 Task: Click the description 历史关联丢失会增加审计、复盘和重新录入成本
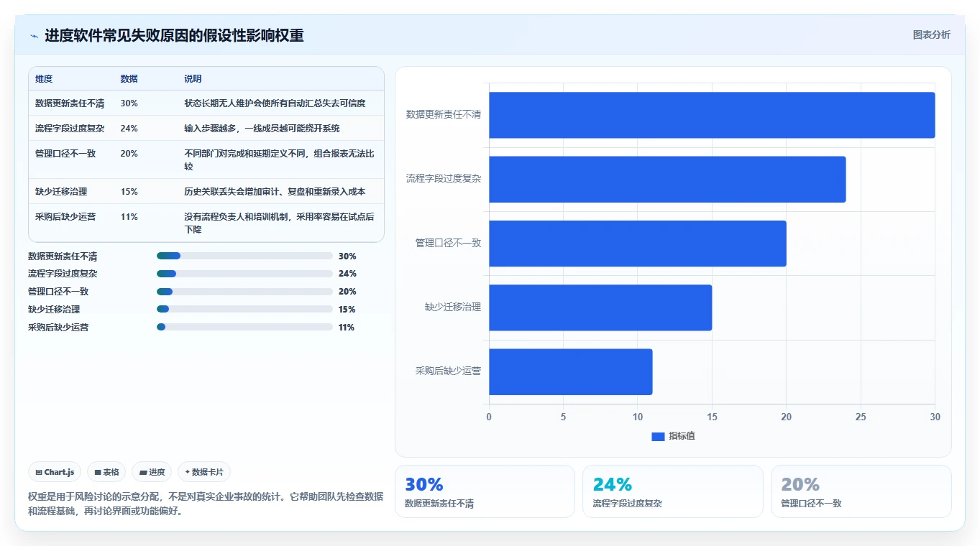click(275, 192)
